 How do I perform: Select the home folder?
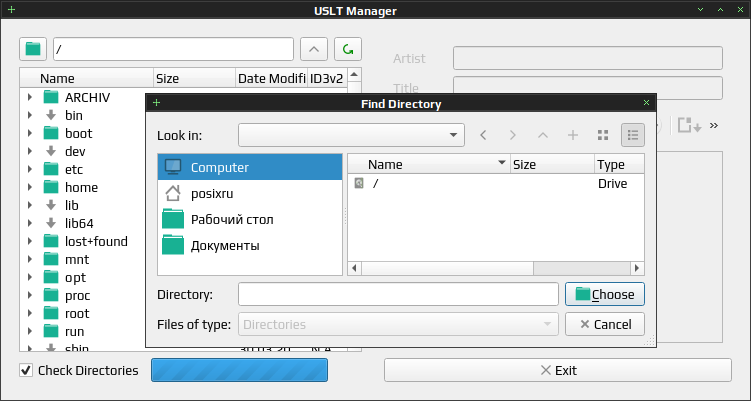pyautogui.click(x=81, y=187)
